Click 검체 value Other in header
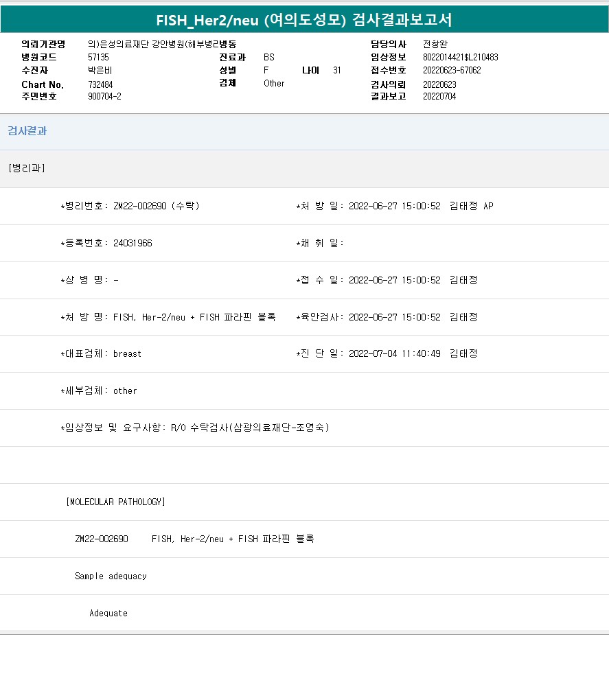The width and height of the screenshot is (609, 700). pyautogui.click(x=274, y=84)
